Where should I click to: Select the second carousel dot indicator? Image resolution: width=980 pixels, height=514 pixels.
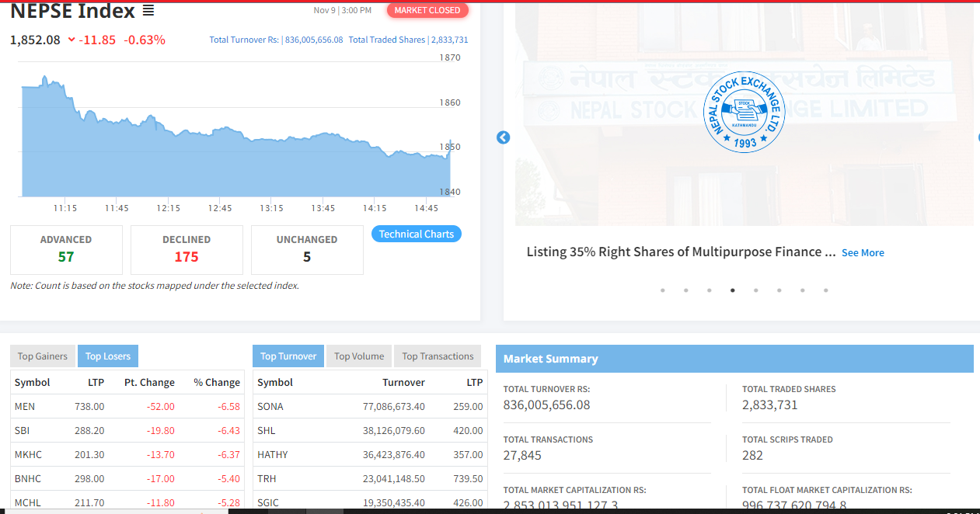click(686, 290)
